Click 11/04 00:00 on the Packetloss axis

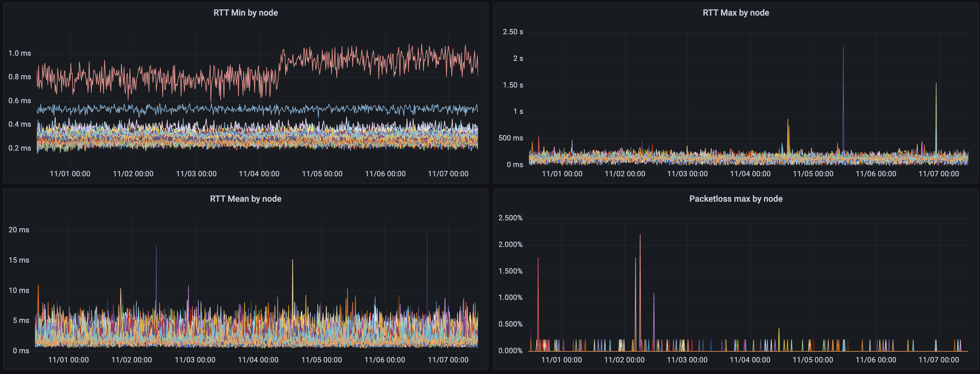click(x=750, y=360)
